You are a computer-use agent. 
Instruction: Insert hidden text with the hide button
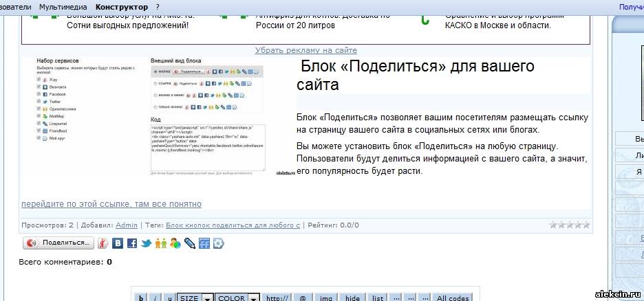click(x=352, y=298)
